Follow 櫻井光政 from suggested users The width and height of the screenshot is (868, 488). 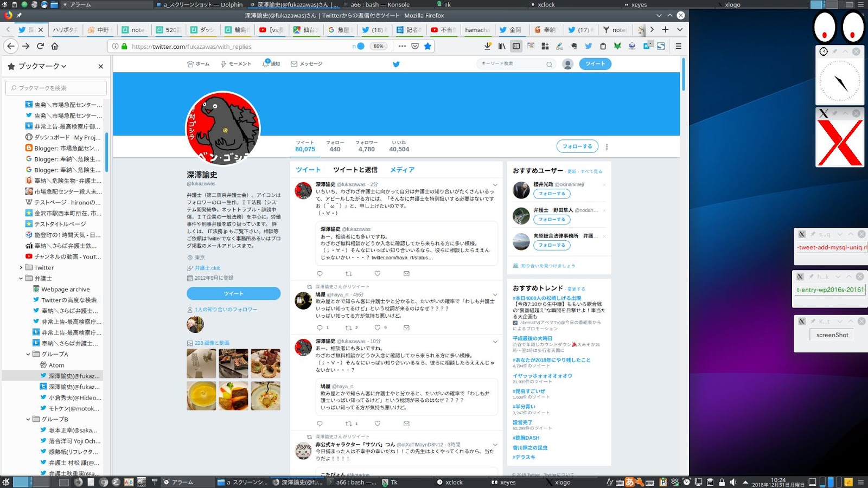(x=552, y=194)
